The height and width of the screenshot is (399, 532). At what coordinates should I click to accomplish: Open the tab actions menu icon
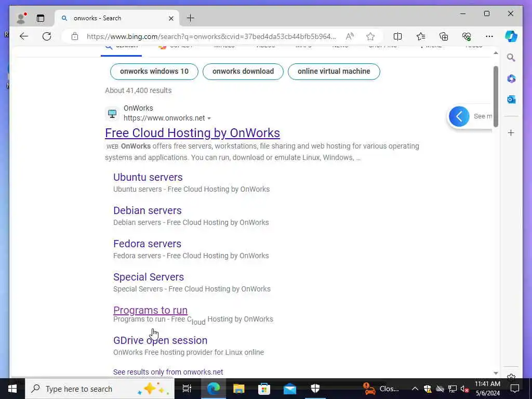point(41,18)
